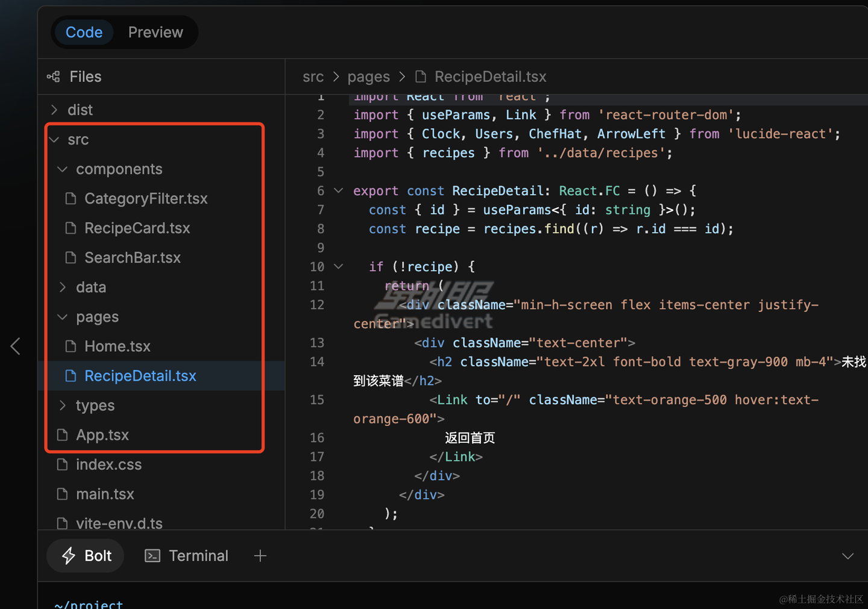Expand the dist folder
Viewport: 868px width, 609px height.
(x=55, y=110)
